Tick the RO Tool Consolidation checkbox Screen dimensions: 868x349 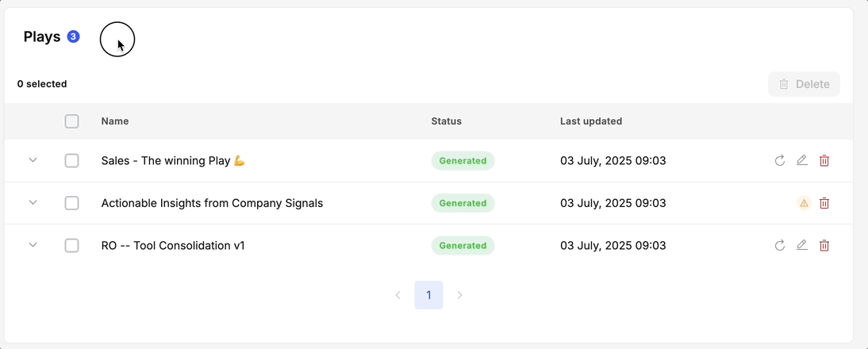tap(72, 246)
